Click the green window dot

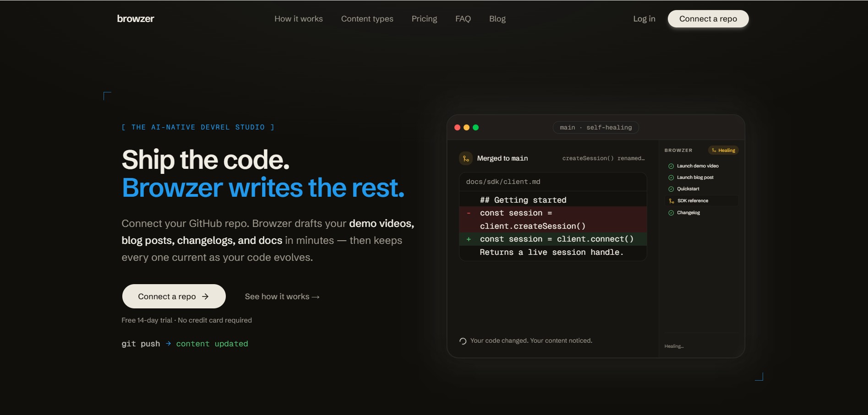(475, 128)
